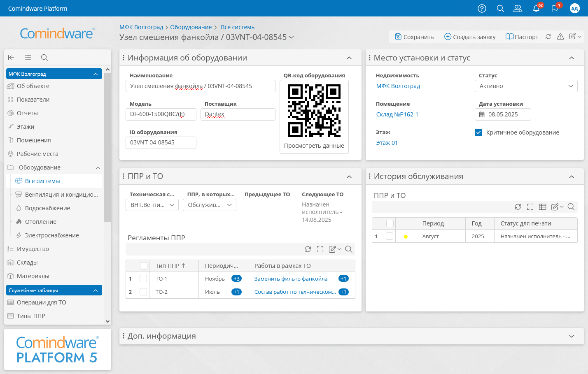This screenshot has height=374, width=588.
Task: Check the ТО-2 row checkbox
Action: (143, 292)
